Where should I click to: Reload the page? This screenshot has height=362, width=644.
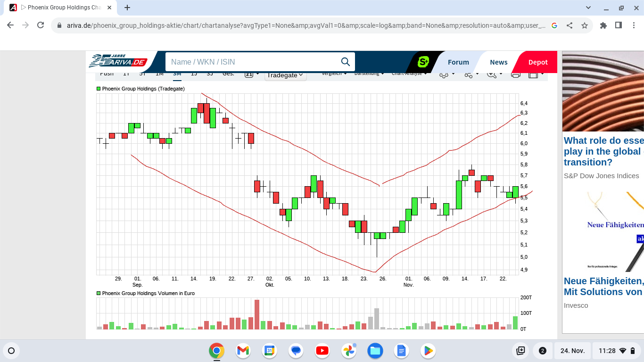(41, 25)
